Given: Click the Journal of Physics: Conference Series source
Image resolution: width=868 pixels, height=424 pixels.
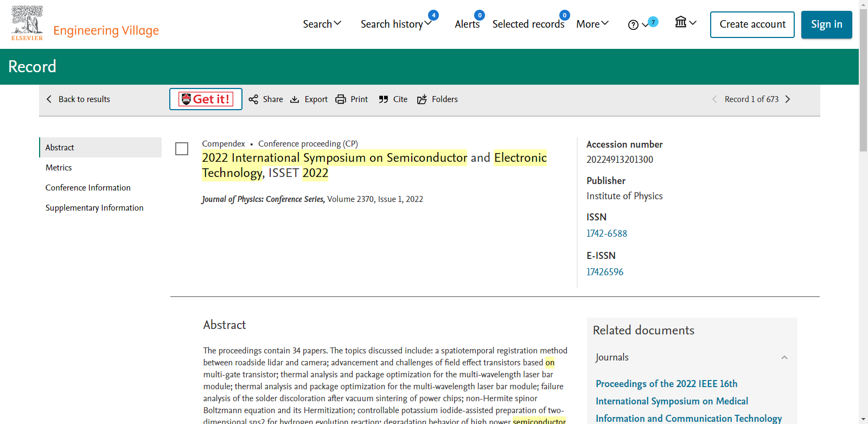Looking at the screenshot, I should pos(264,199).
